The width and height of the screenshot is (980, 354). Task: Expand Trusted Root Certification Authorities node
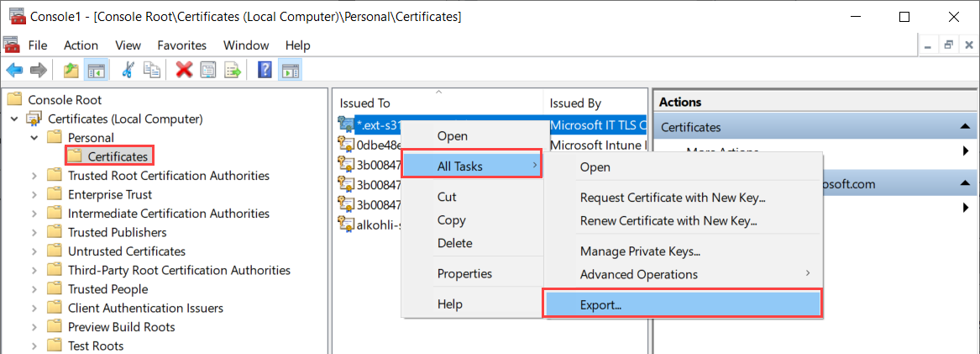tap(34, 175)
